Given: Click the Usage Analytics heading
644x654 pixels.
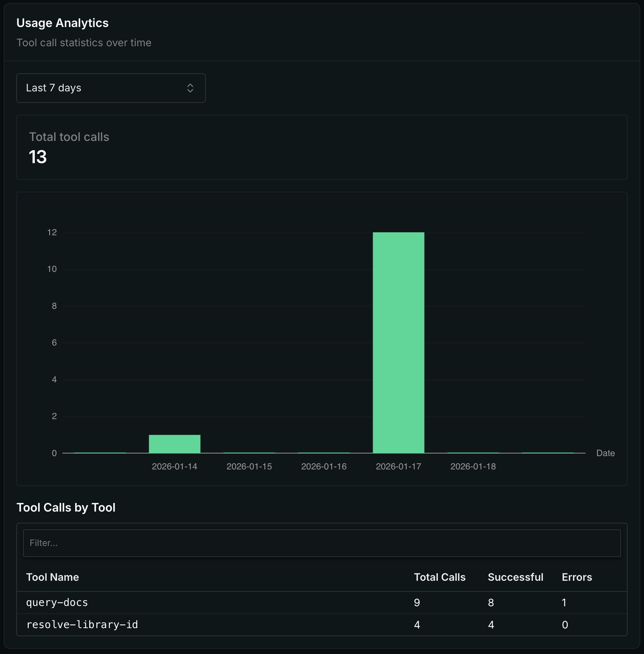Looking at the screenshot, I should tap(63, 23).
